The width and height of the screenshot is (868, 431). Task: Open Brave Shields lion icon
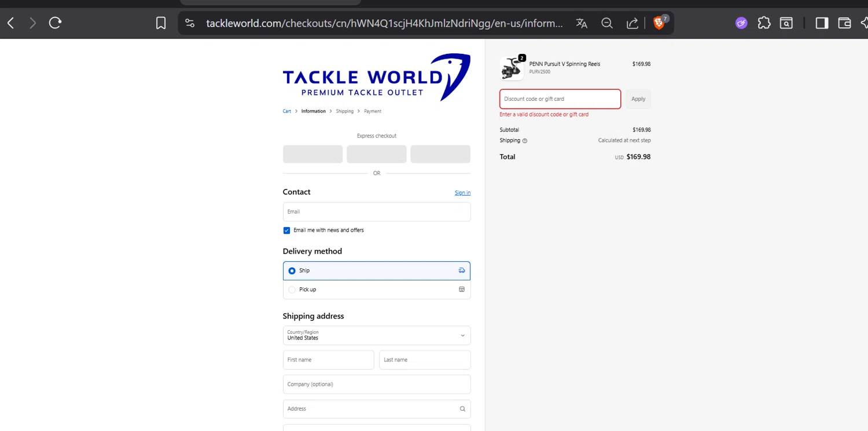(659, 23)
